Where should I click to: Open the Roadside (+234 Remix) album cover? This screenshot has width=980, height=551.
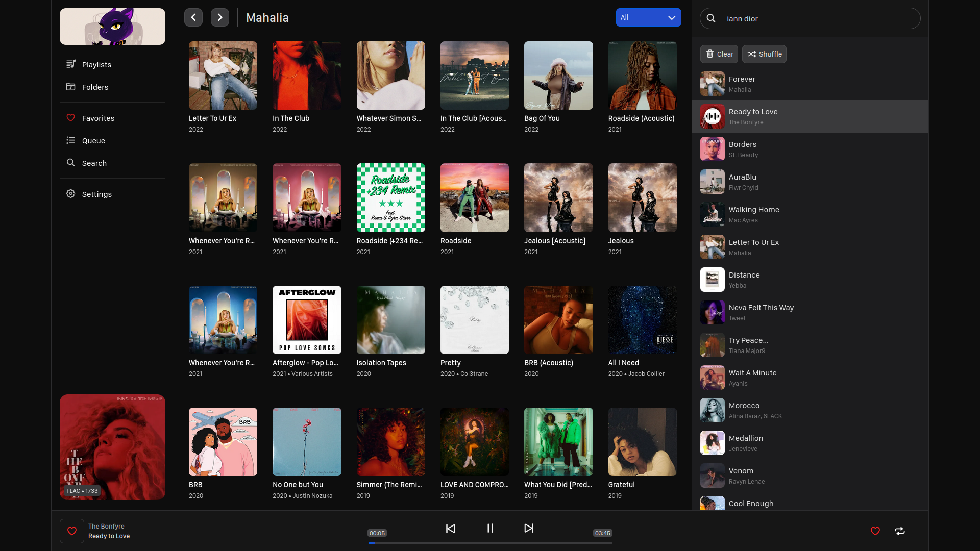390,198
